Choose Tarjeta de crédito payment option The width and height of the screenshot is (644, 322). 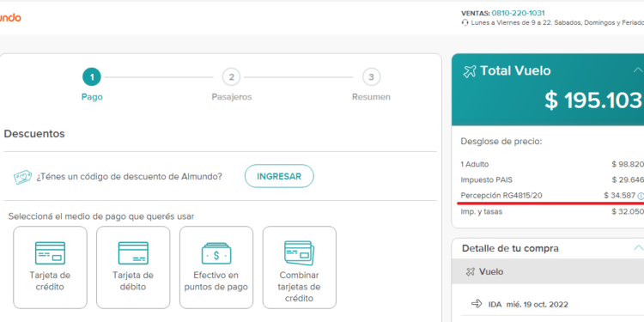point(50,267)
